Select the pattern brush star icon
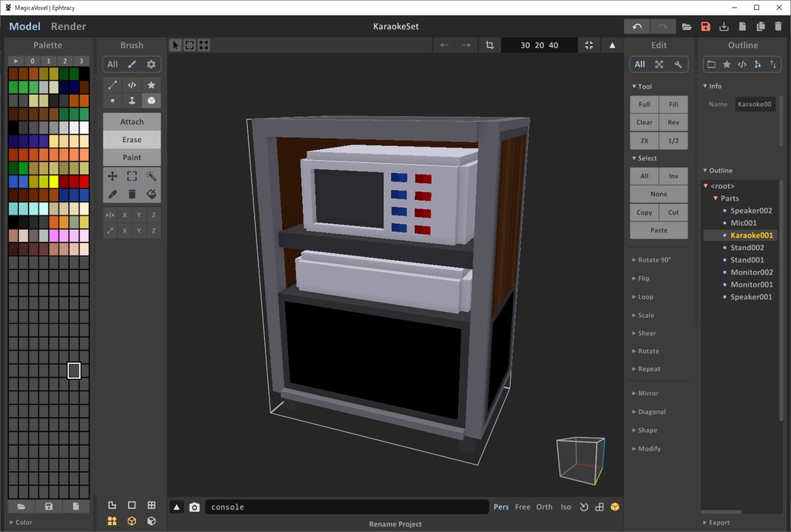Viewport: 791px width, 532px height. (151, 85)
